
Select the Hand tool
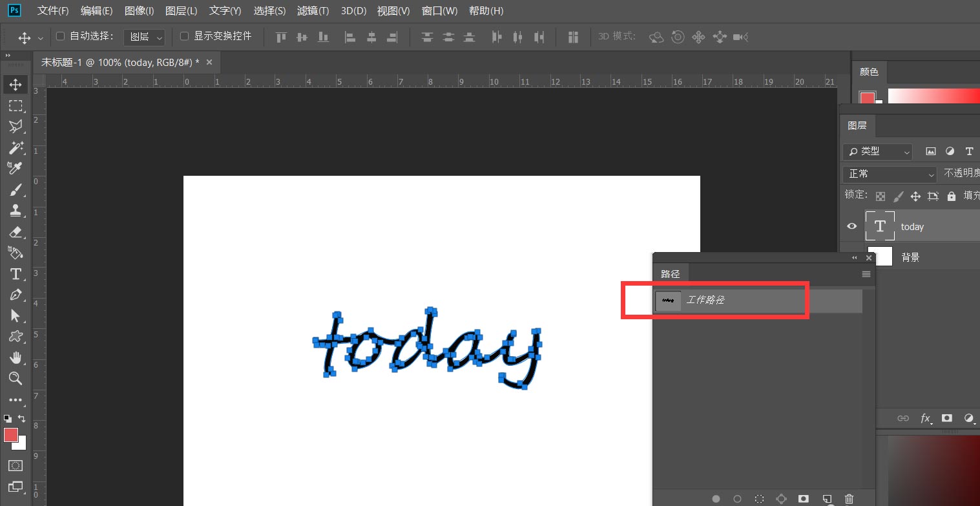tap(16, 357)
